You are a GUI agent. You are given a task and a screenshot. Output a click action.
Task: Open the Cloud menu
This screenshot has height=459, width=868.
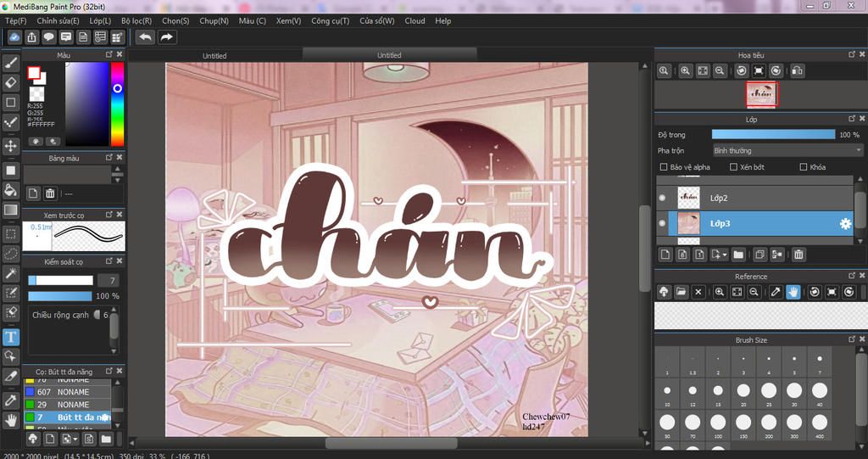pyautogui.click(x=415, y=20)
